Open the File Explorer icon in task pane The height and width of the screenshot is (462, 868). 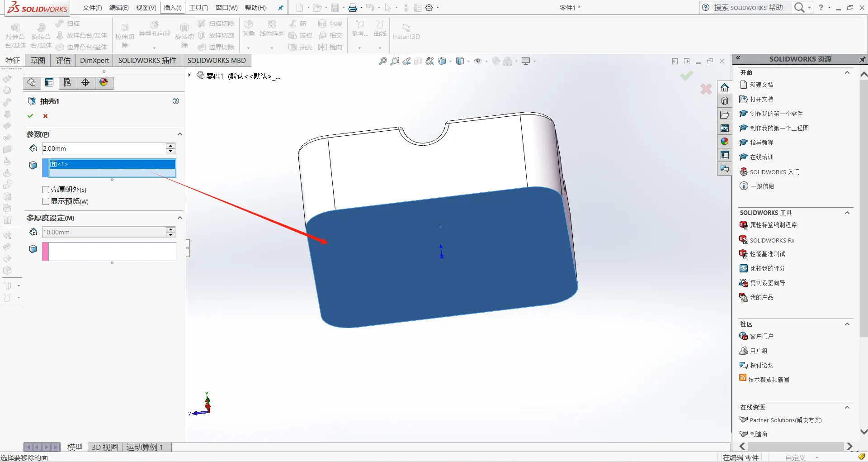(725, 114)
